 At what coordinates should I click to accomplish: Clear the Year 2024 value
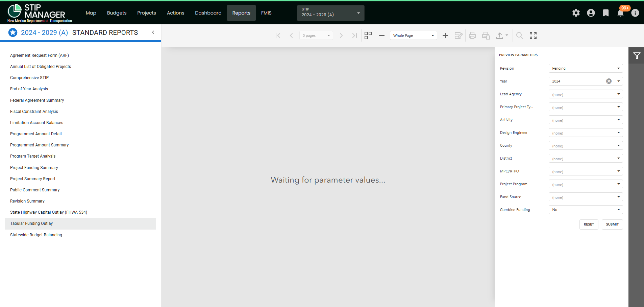(609, 81)
